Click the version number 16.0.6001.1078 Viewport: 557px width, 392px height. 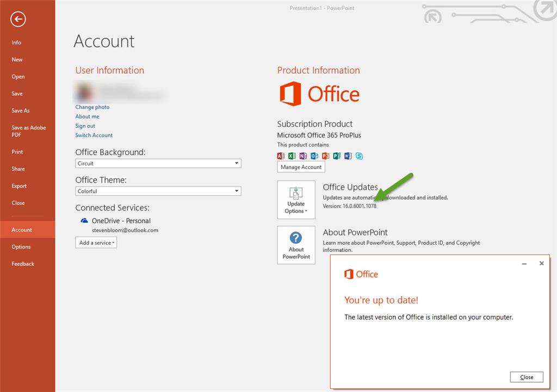(x=359, y=206)
